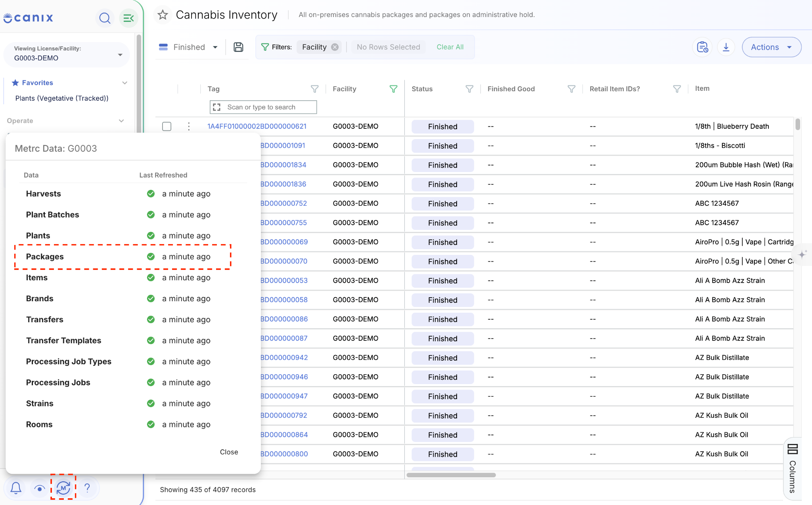The image size is (812, 505).
Task: Open Plants (Vegetative (Tracked)) favorite
Action: (x=62, y=98)
